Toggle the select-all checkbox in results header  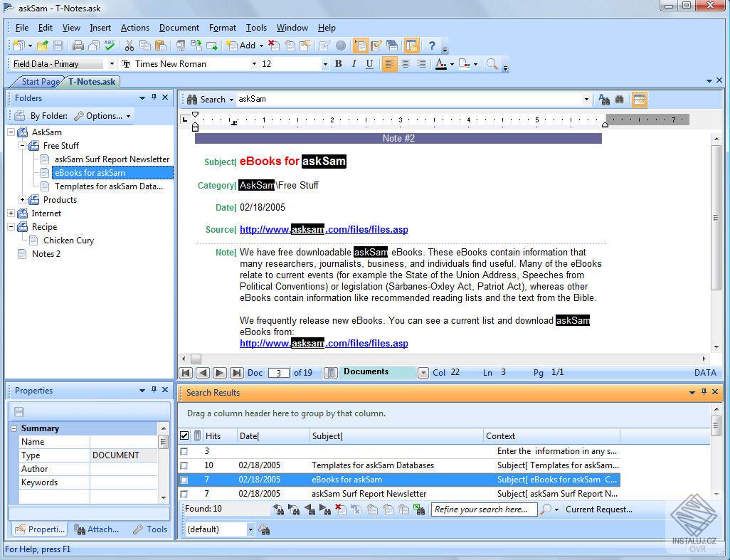(x=184, y=435)
